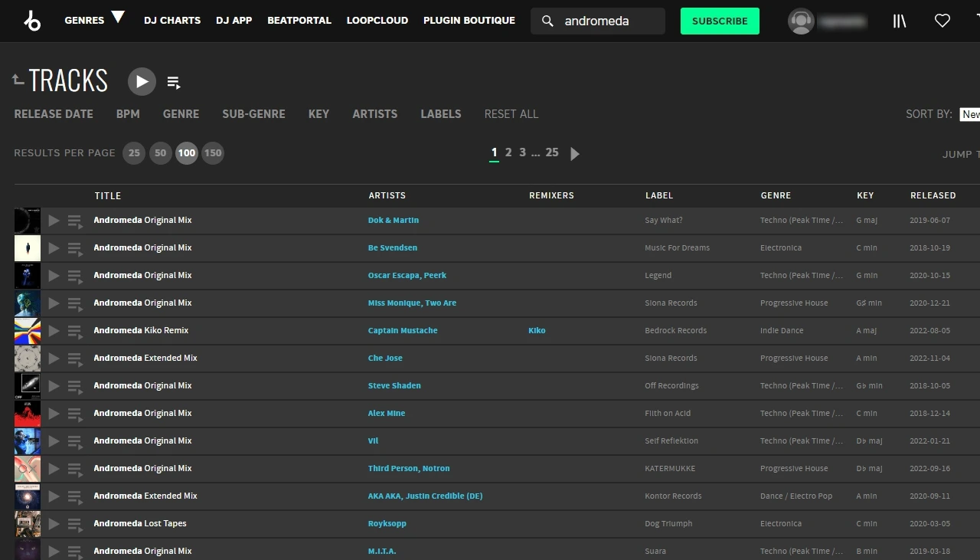
Task: Expand the Key filter
Action: point(318,114)
